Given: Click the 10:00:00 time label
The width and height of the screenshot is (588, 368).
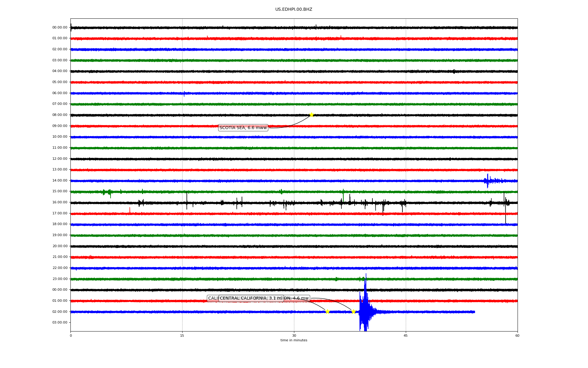Looking at the screenshot, I should click(x=60, y=137).
